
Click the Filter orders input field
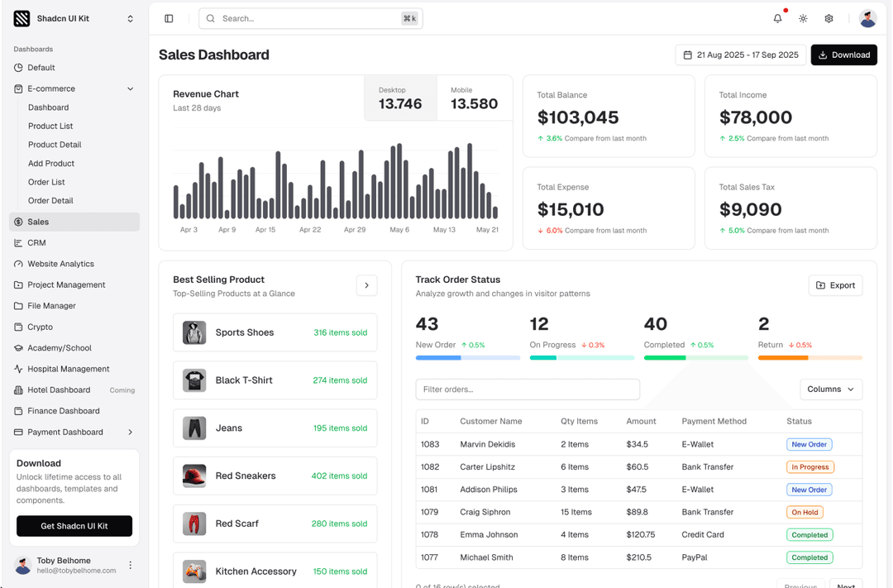(x=527, y=389)
